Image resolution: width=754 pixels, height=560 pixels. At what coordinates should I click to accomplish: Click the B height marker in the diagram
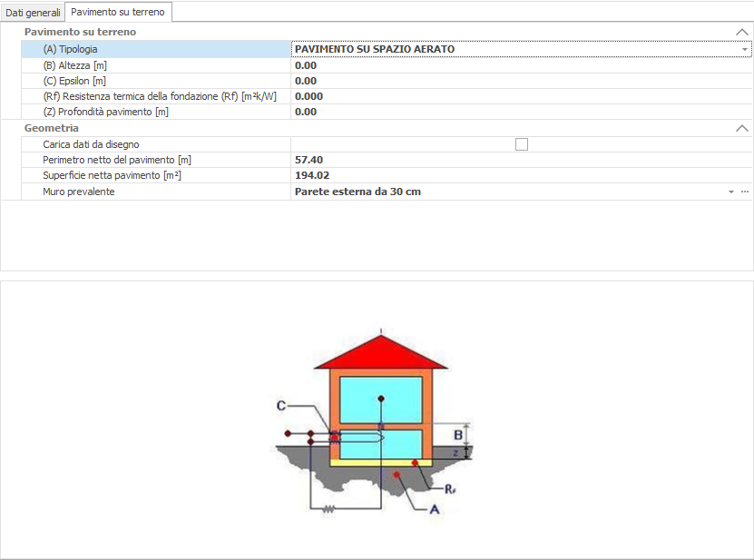click(458, 435)
